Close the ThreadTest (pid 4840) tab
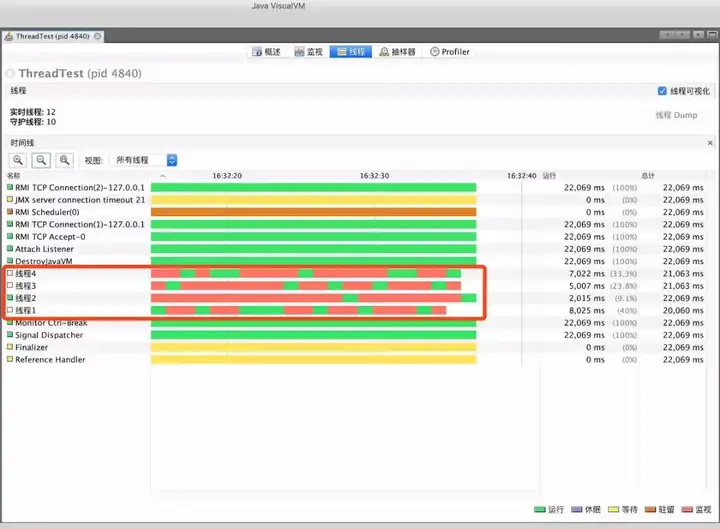 tap(97, 36)
